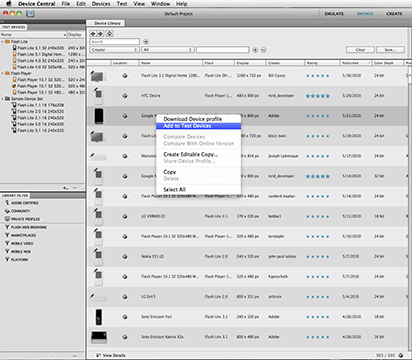Select the Sony Ericsson Yari thumbnail
Viewport: 412px width, 360px height.
[x=99, y=317]
